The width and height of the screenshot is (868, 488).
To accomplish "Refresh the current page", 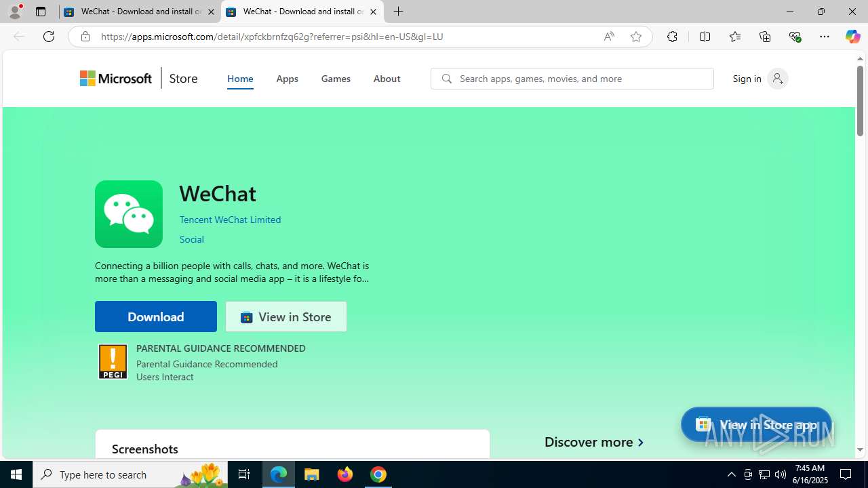I will 49,37.
